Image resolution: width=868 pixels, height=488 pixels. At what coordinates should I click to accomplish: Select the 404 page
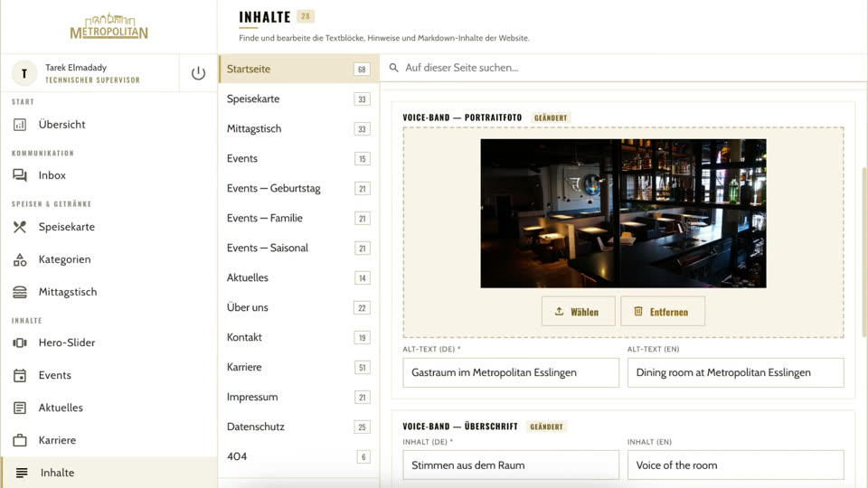pyautogui.click(x=299, y=457)
